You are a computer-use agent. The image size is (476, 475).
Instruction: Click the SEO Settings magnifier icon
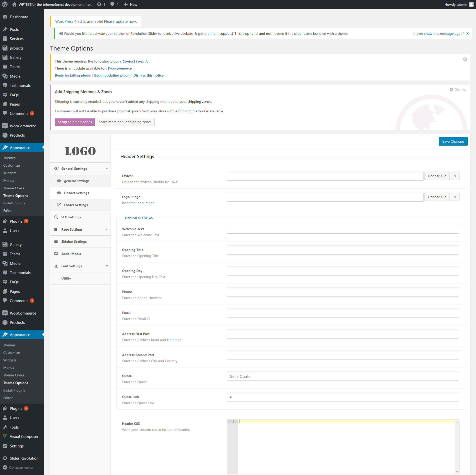click(56, 217)
